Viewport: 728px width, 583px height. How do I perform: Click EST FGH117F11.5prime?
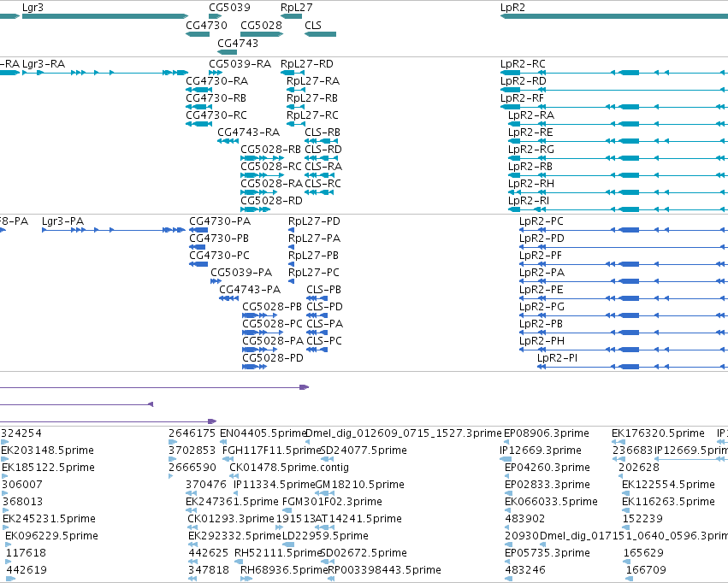pos(271,450)
